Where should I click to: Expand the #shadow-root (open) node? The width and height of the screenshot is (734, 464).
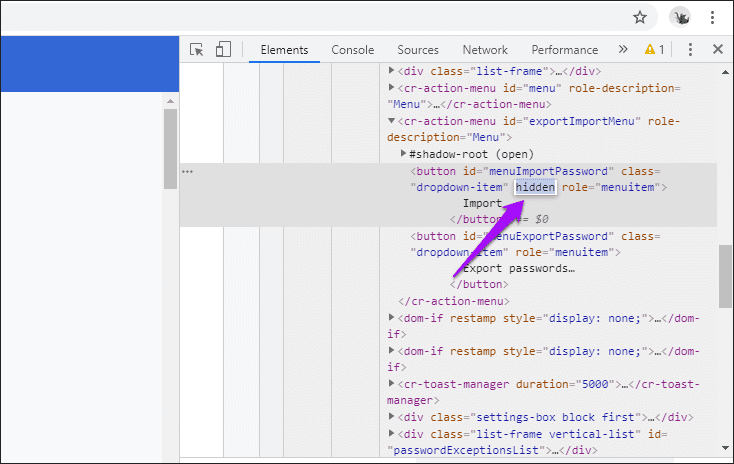[x=403, y=154]
